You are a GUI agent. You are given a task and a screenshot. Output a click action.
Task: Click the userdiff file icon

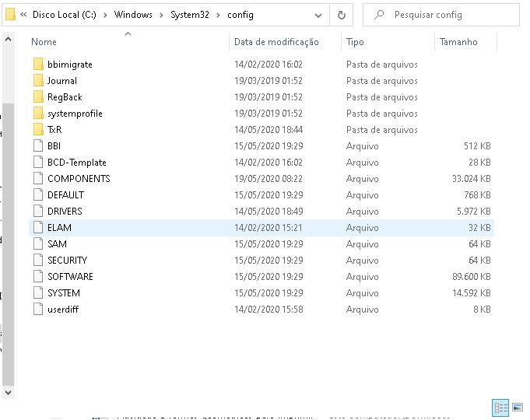click(x=39, y=310)
